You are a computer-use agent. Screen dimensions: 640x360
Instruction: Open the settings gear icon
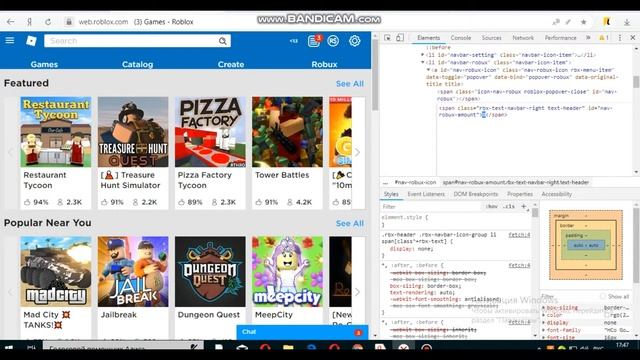(354, 41)
